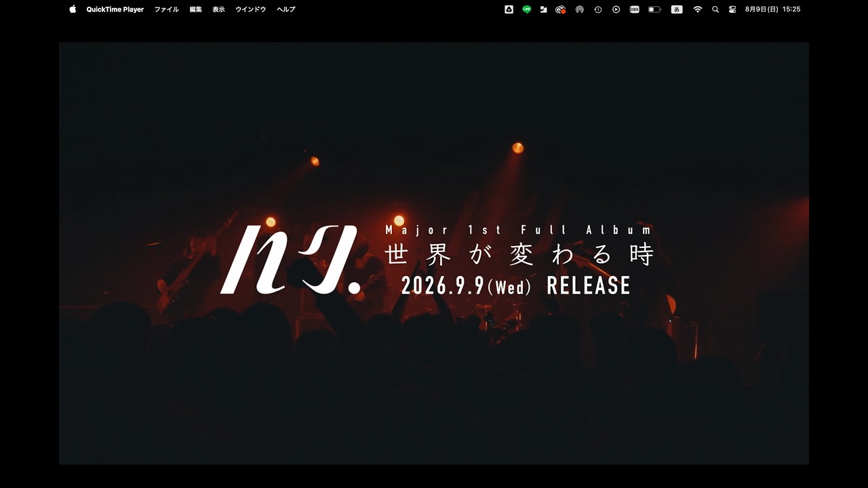Click the Time Machine alert icon

coord(597,9)
